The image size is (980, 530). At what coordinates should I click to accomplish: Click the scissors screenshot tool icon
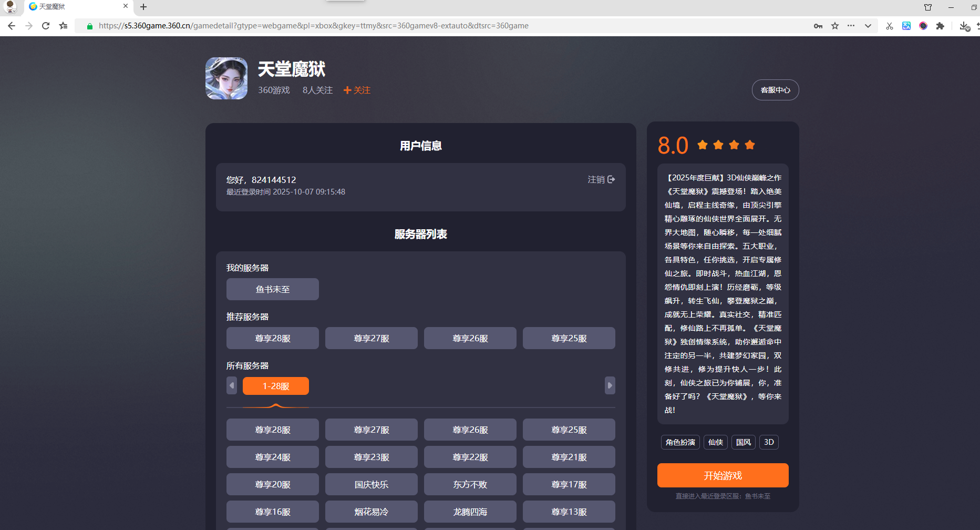pos(889,26)
